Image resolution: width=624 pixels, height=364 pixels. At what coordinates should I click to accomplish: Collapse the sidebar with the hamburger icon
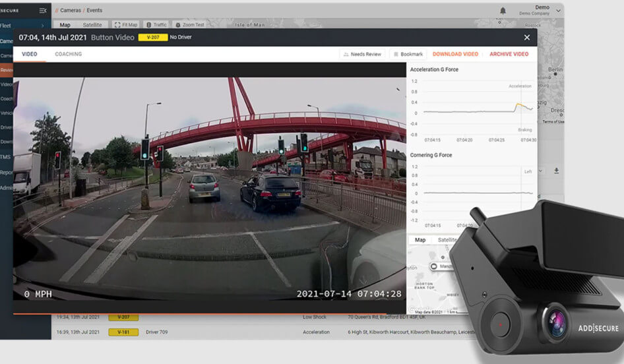pyautogui.click(x=43, y=11)
